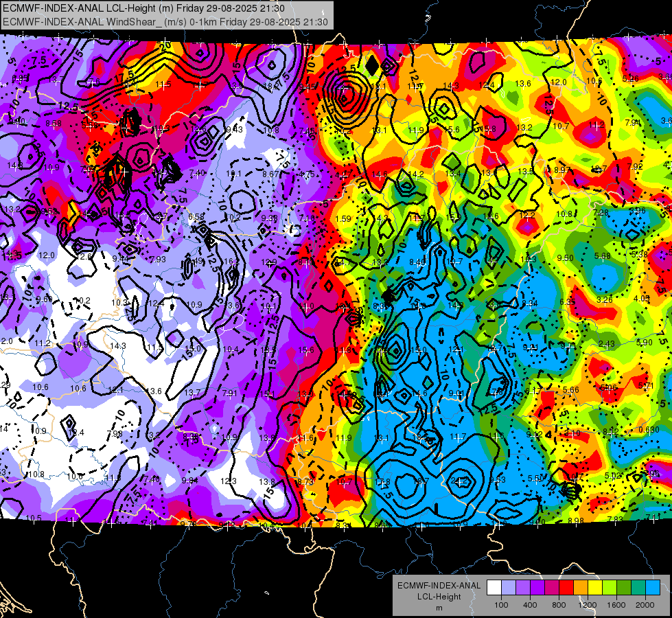Click the map value 7.93

click(x=158, y=259)
